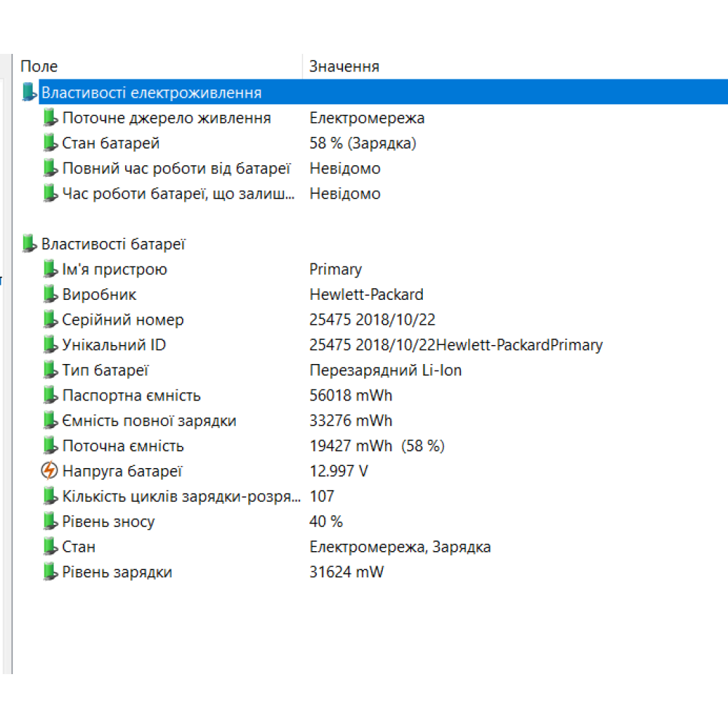Viewport: 728px width, 728px height.
Task: Click the Ім'я пристрою row
Action: click(x=114, y=269)
